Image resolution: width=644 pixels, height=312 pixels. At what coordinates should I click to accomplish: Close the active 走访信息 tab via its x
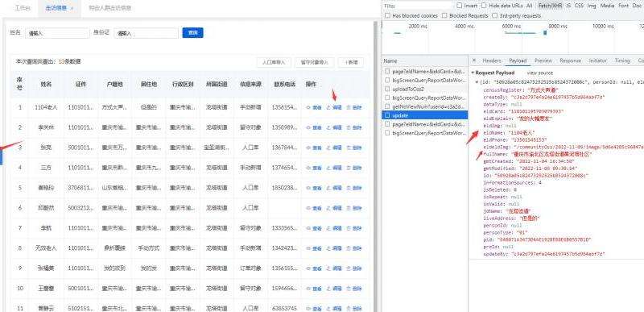72,8
